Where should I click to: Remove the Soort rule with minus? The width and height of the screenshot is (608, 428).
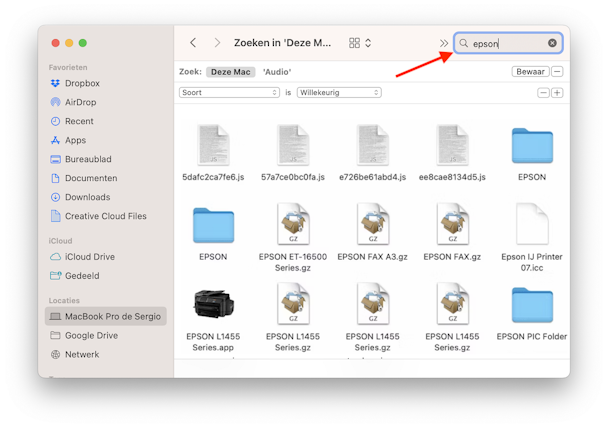click(543, 93)
